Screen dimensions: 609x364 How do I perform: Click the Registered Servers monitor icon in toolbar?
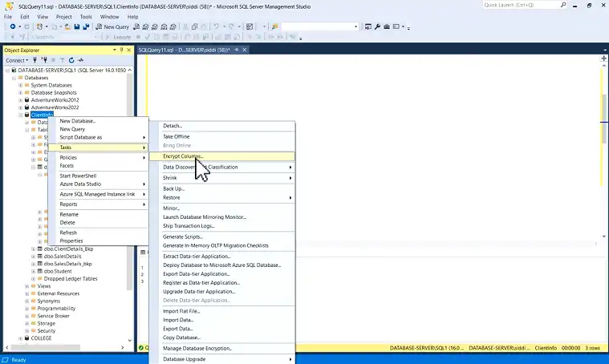click(367, 26)
